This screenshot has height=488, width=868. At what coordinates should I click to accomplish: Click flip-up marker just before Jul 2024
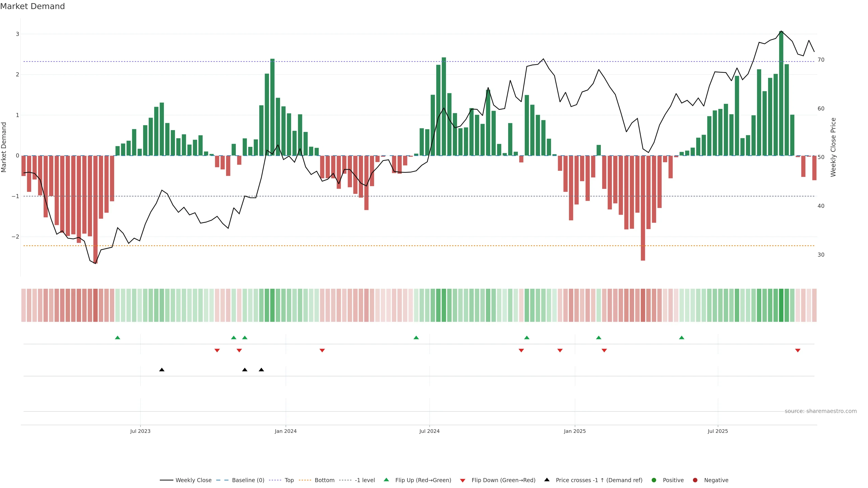(x=416, y=338)
